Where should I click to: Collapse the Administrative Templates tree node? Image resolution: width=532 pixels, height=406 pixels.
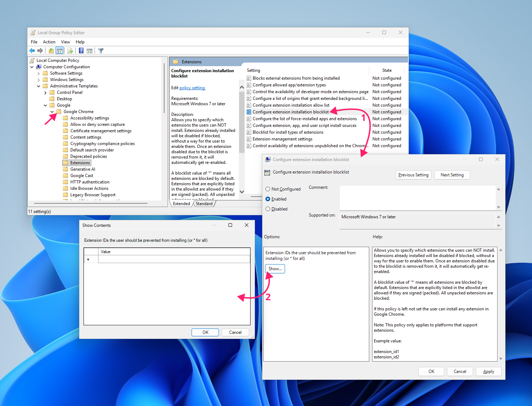(39, 86)
